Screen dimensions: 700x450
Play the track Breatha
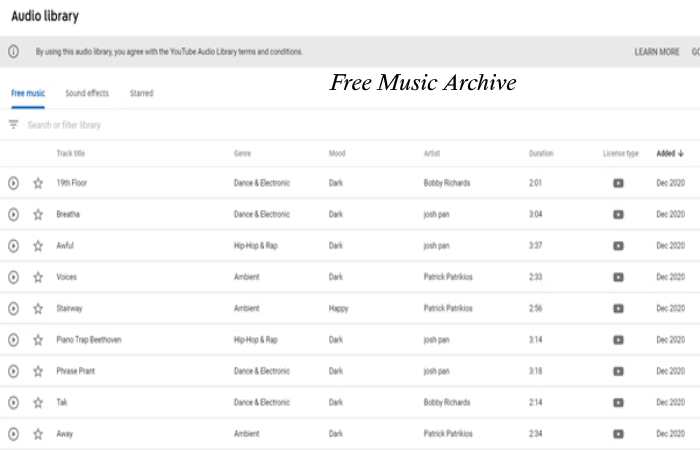coord(13,214)
